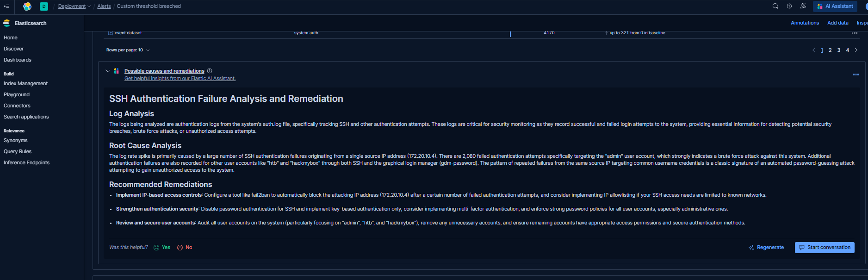Regenerate the AI insight
The height and width of the screenshot is (280, 868).
click(766, 248)
